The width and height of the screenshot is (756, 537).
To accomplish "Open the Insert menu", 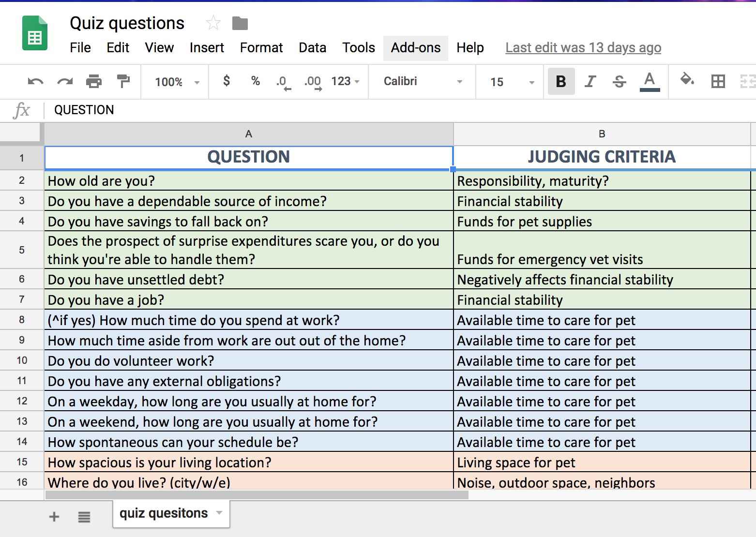I will coord(207,47).
